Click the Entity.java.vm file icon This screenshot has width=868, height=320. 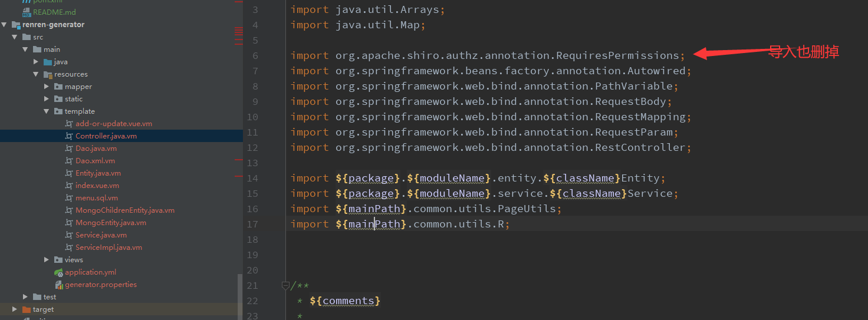click(69, 173)
